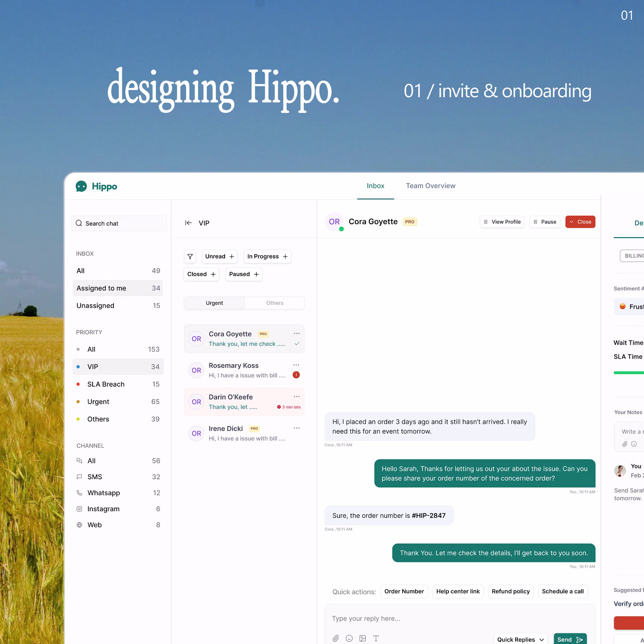Add the In Progress filter chip
The width and height of the screenshot is (644, 644).
click(267, 256)
